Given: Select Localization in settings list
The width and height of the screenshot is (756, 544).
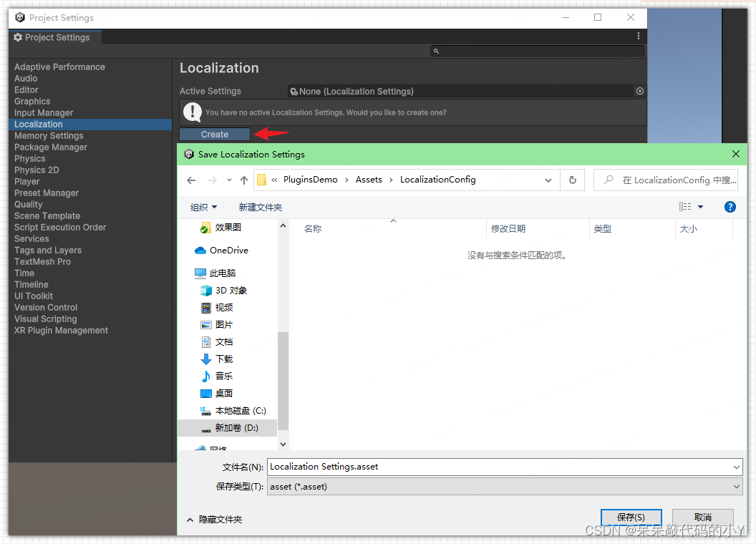Looking at the screenshot, I should tap(90, 125).
